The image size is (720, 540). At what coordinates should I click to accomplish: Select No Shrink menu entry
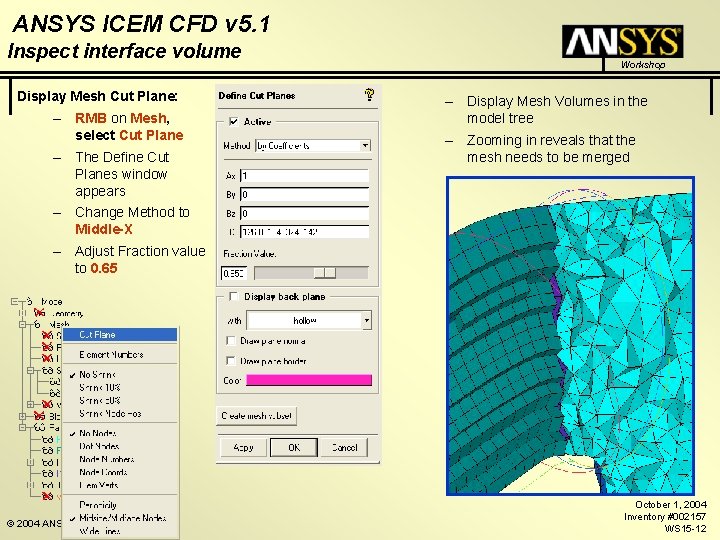coord(120,375)
